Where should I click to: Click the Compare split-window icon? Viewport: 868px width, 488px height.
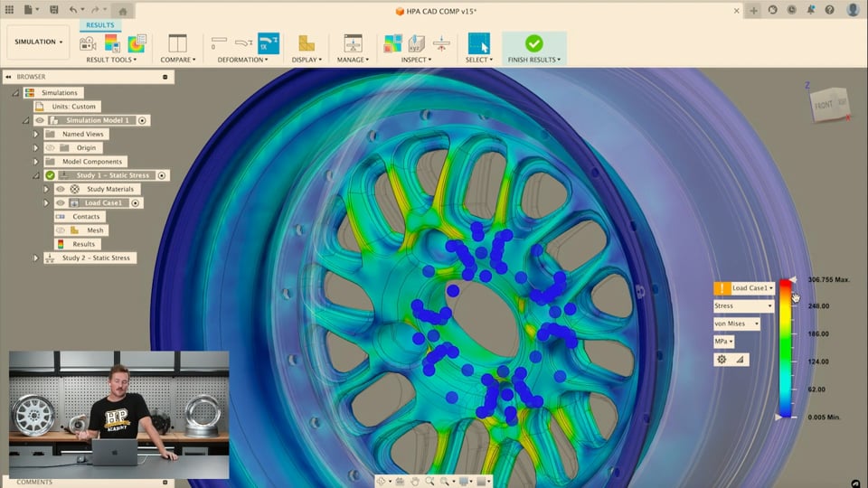point(178,43)
